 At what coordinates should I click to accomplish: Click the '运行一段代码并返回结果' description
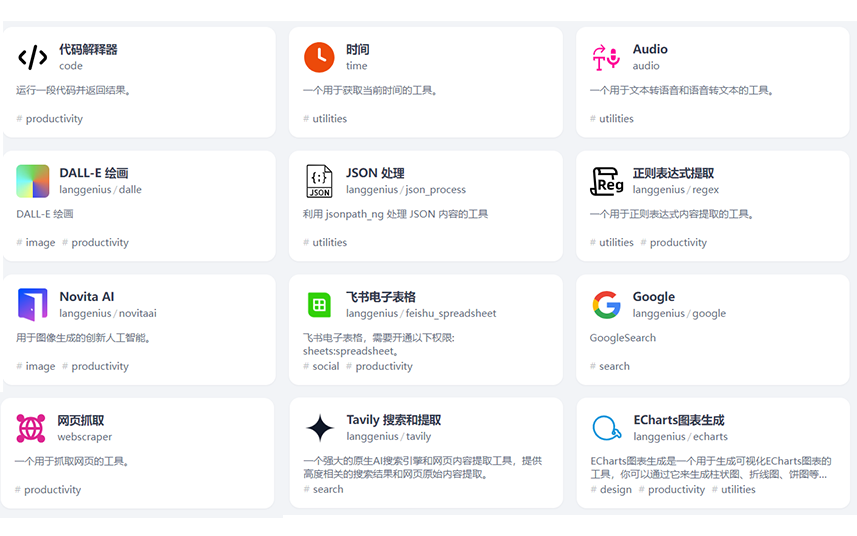point(73,90)
